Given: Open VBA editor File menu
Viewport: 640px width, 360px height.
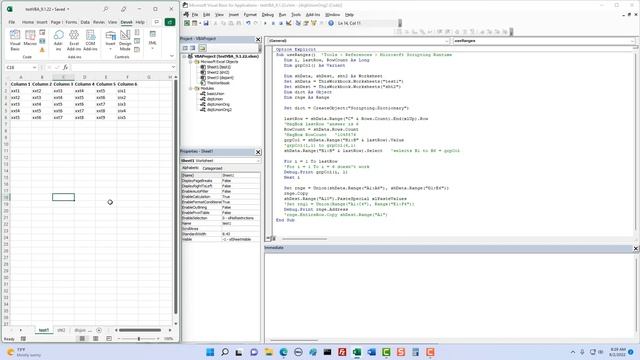Looking at the screenshot, I should coord(195,15).
